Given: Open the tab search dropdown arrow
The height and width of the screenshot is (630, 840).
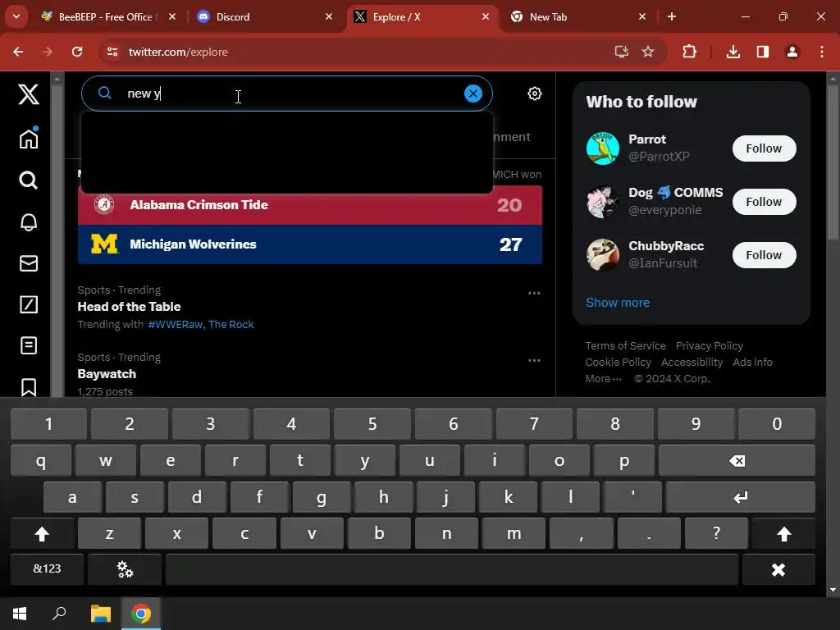Looking at the screenshot, I should pos(16,16).
